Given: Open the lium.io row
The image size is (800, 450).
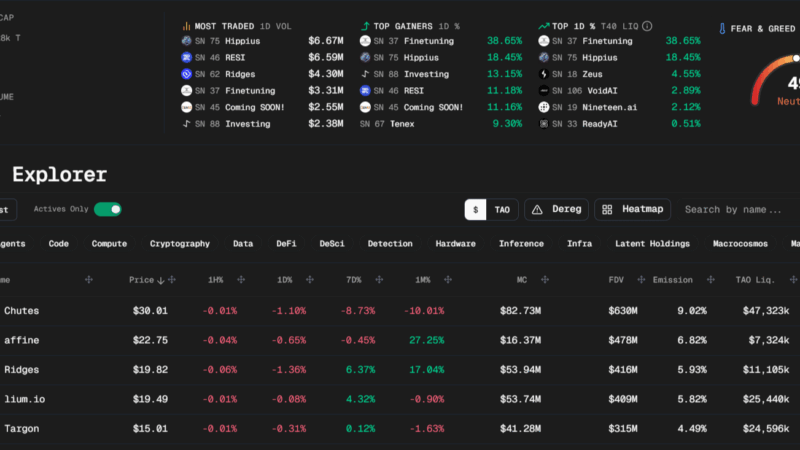Looking at the screenshot, I should click(x=400, y=399).
